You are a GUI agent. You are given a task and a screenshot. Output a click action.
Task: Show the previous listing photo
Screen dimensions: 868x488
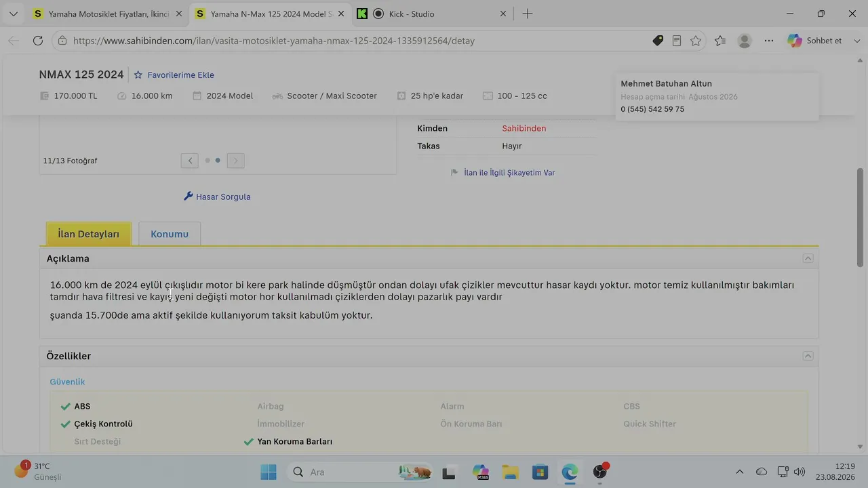(x=190, y=161)
